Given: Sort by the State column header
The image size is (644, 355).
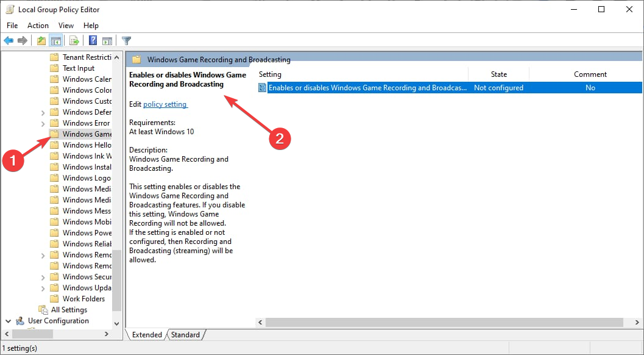Looking at the screenshot, I should coord(498,74).
